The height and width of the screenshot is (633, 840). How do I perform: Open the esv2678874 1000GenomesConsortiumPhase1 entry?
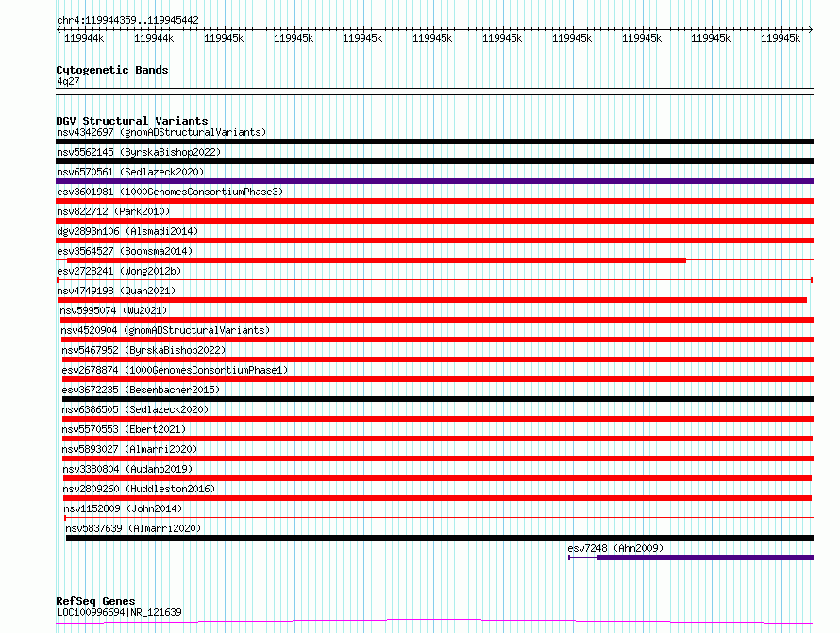pyautogui.click(x=175, y=370)
